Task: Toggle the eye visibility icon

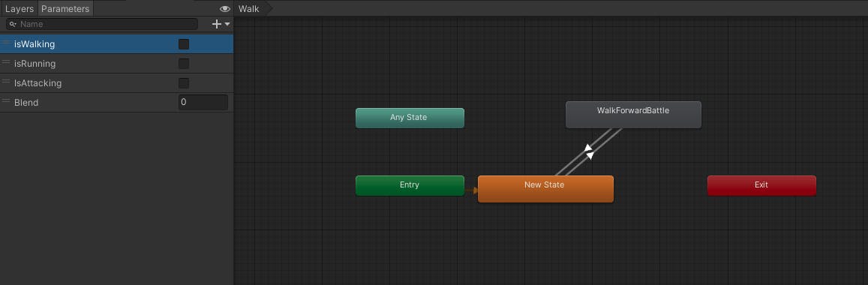Action: tap(225, 9)
